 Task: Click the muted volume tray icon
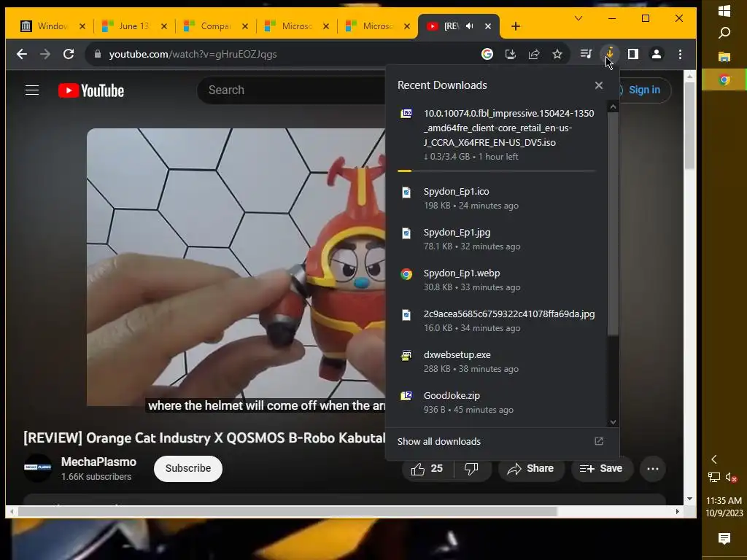coord(731,477)
